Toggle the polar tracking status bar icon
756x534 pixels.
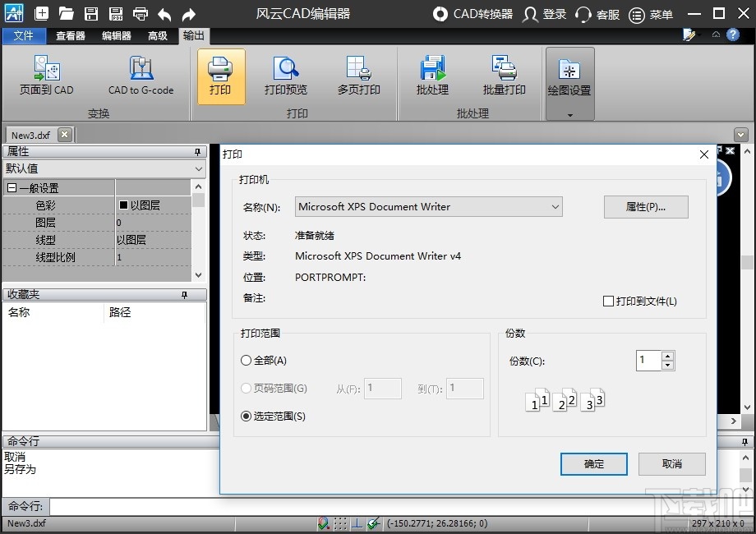click(373, 523)
